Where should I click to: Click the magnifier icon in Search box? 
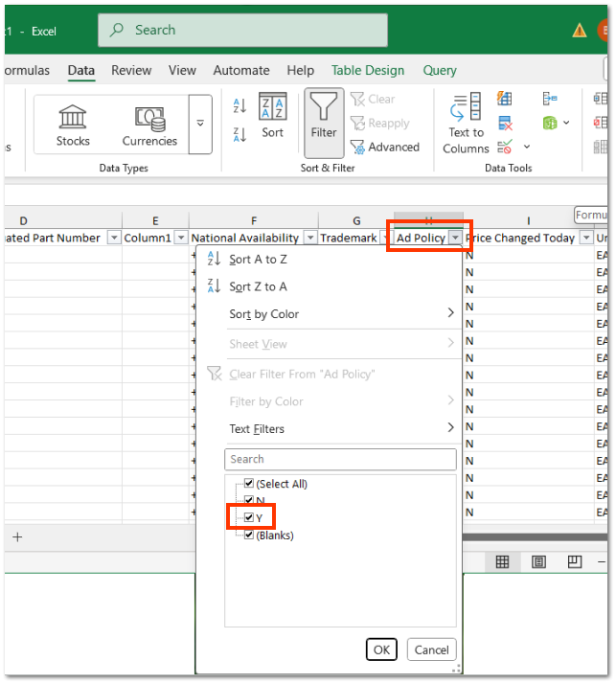117,30
